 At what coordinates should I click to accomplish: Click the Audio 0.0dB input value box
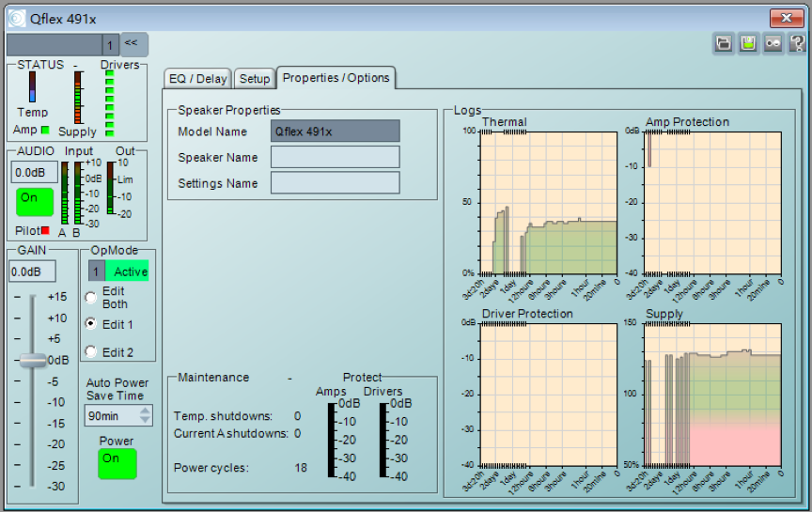tap(34, 173)
